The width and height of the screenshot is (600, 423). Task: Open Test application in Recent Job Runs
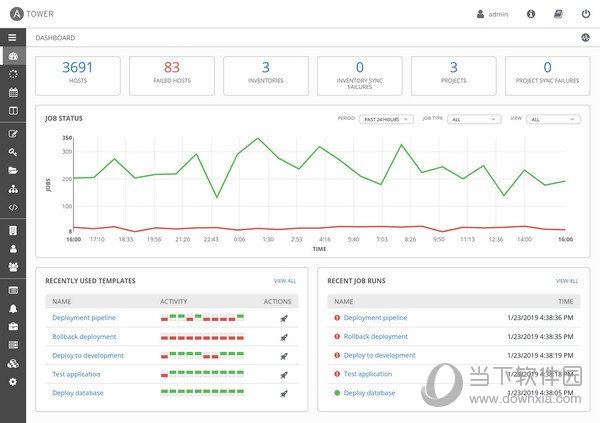click(368, 374)
